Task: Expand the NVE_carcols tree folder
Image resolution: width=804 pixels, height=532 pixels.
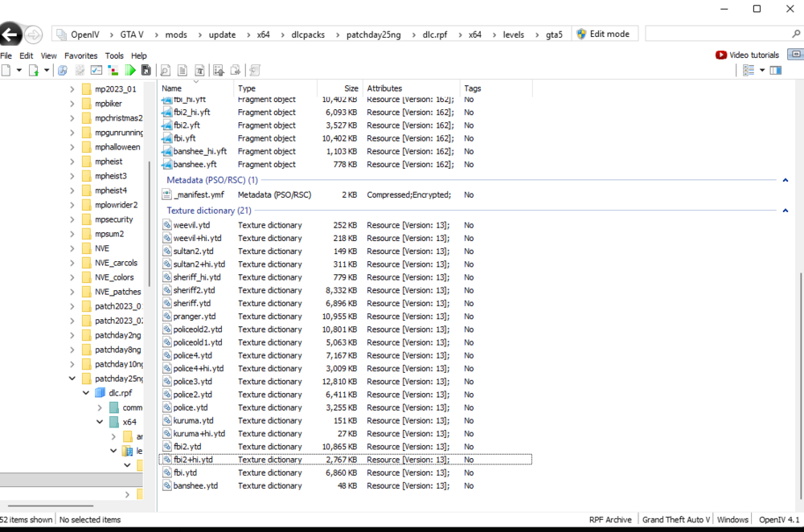Action: (x=72, y=263)
